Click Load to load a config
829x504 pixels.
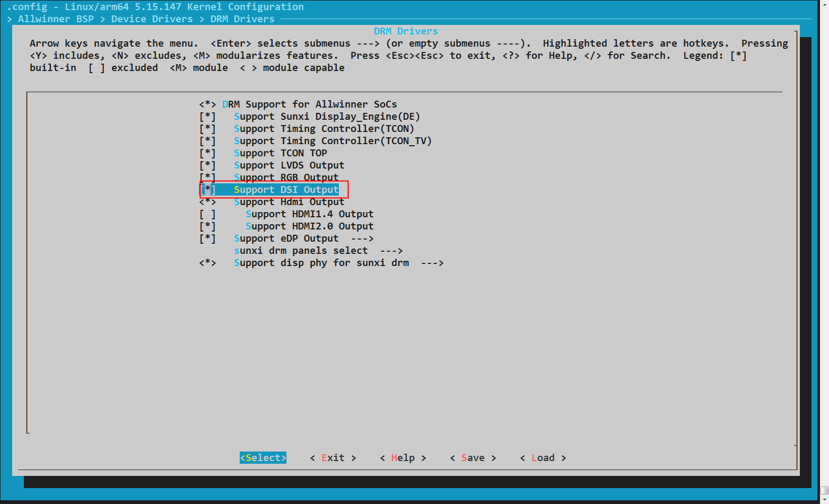(543, 458)
